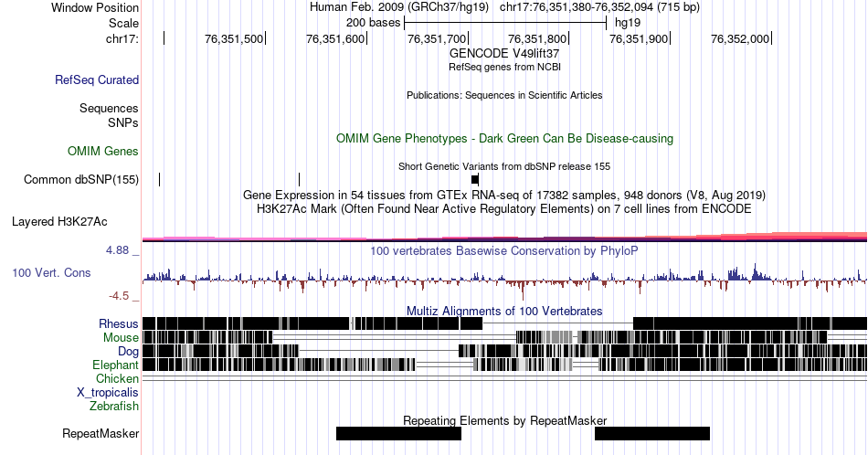Open the RepeatMasker track label
Image resolution: width=868 pixels, height=455 pixels.
[101, 433]
